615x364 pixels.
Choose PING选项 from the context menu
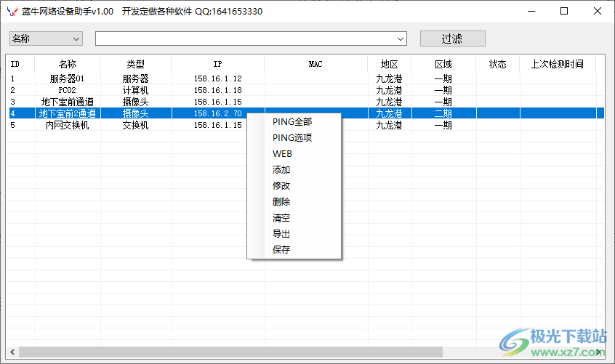[x=292, y=138]
